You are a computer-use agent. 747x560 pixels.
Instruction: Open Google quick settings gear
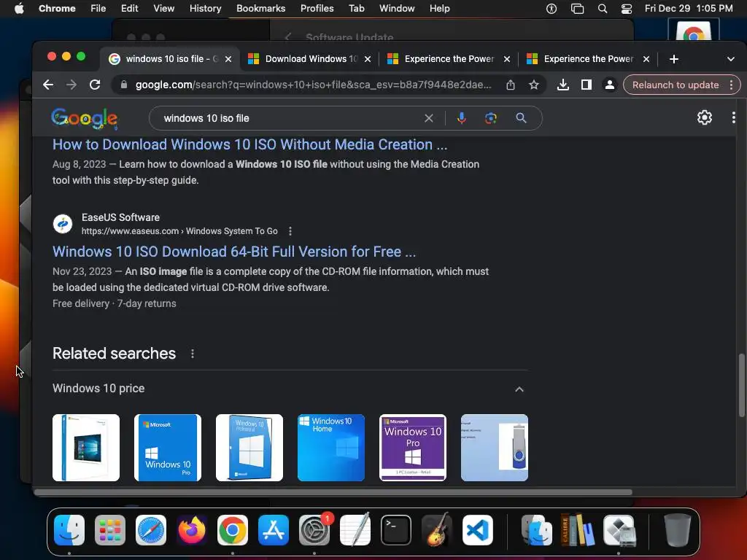[704, 117]
